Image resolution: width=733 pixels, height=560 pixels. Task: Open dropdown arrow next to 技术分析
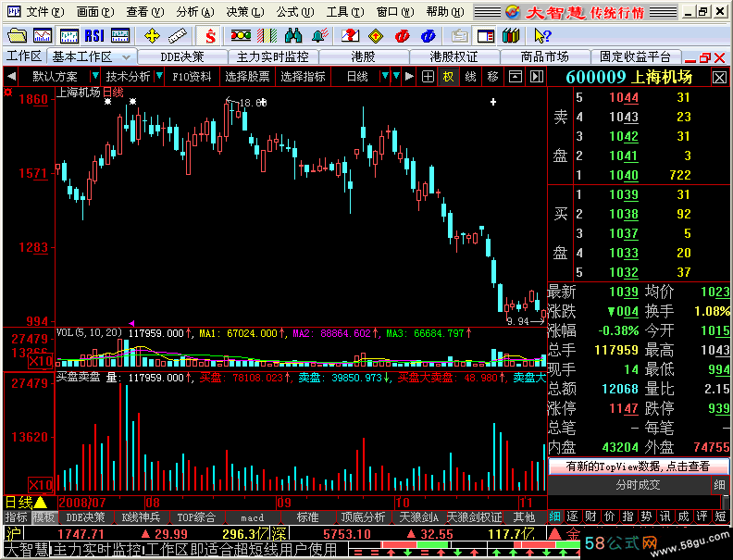click(159, 76)
